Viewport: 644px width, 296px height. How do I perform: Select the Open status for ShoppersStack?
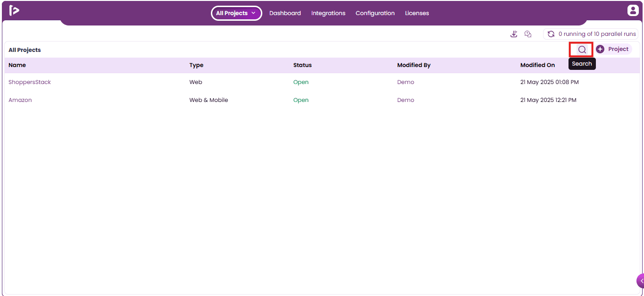[301, 82]
